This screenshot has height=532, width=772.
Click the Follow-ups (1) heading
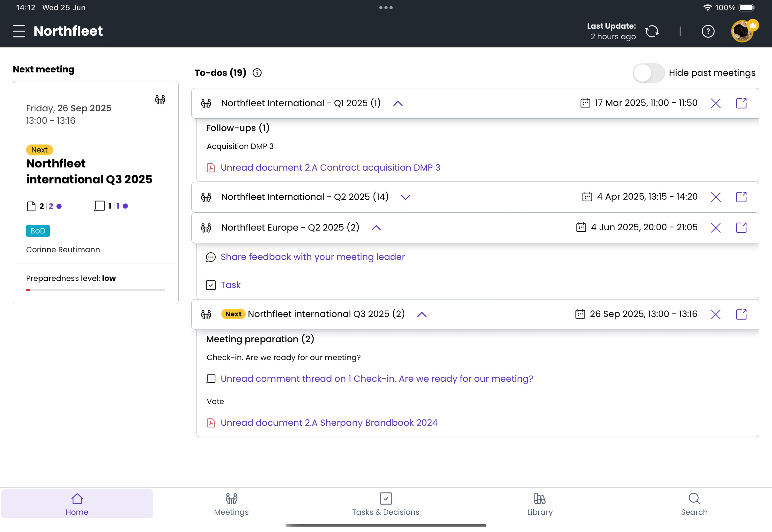(x=238, y=128)
